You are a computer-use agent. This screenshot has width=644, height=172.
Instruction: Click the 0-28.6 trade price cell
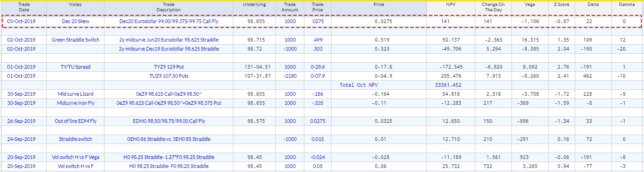(x=317, y=67)
